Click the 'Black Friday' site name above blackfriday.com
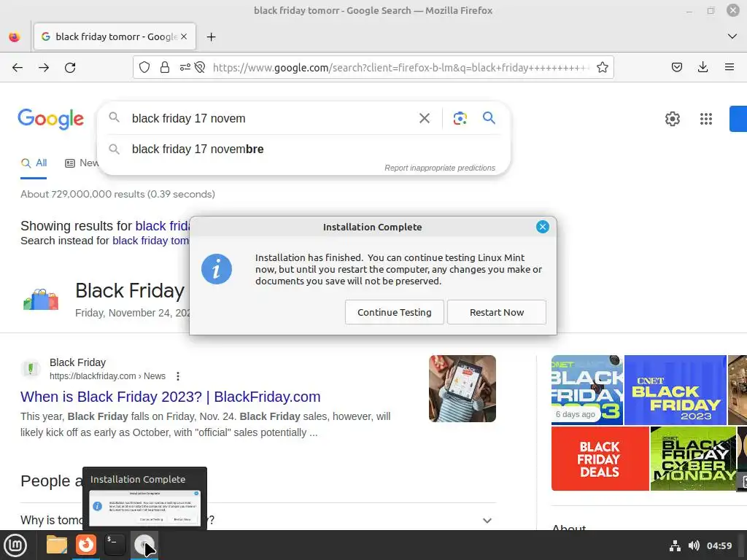Screen dimensions: 747x560 (x=77, y=362)
